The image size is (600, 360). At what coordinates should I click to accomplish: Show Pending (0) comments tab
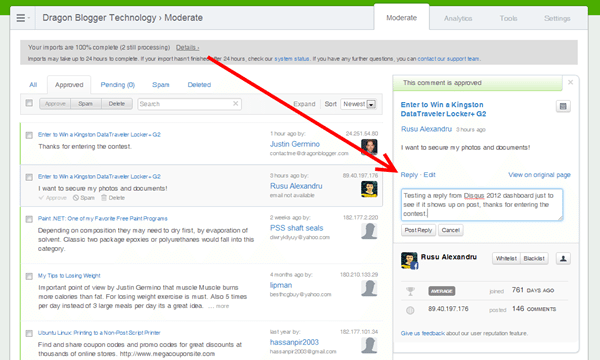coord(117,85)
